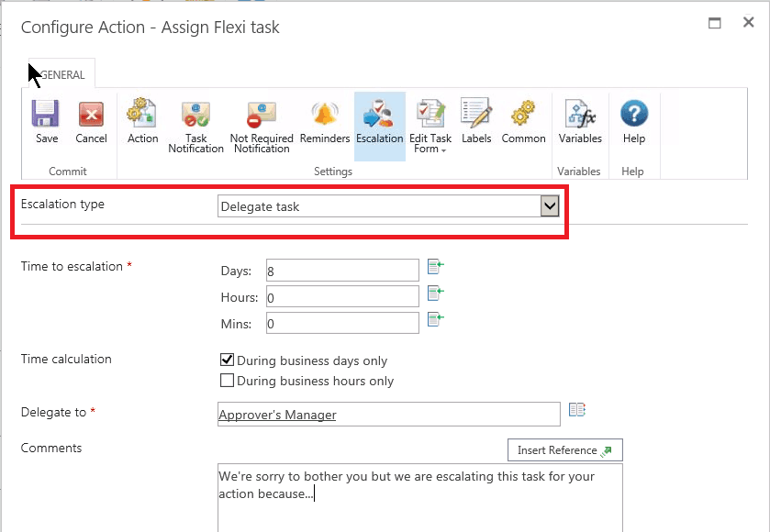Switch to the General ribbon tab
Image resolution: width=770 pixels, height=532 pixels.
[61, 74]
